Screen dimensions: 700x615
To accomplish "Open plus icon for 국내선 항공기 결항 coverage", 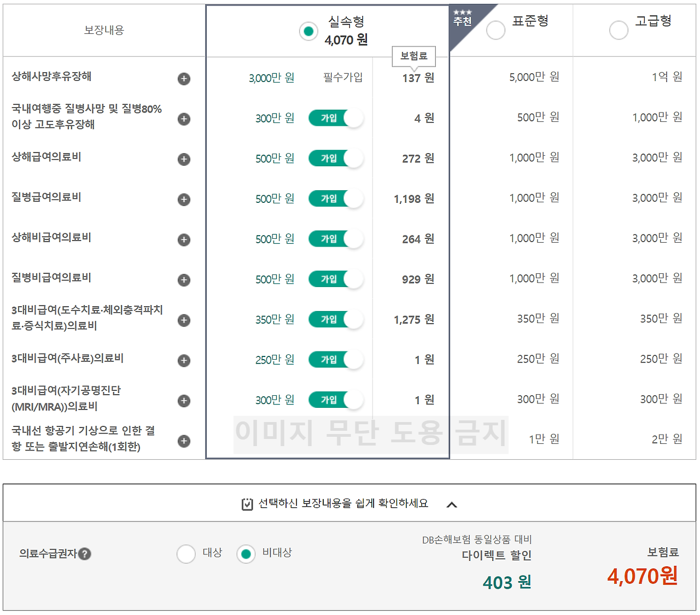I will coord(184,441).
